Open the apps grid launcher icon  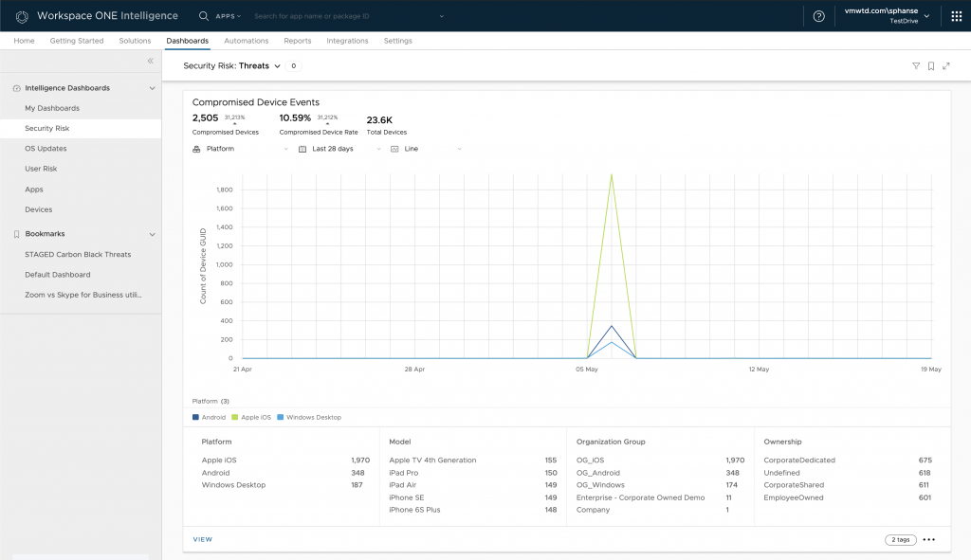coord(956,16)
